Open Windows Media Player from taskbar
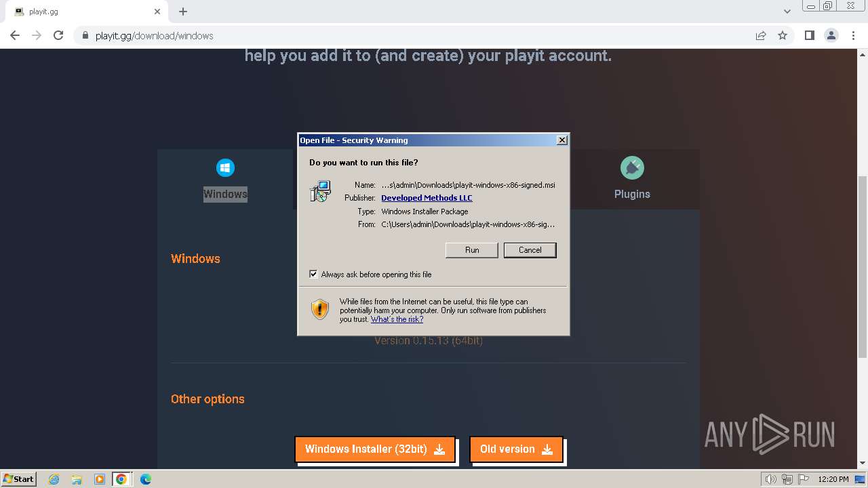The height and width of the screenshot is (488, 868). [100, 479]
